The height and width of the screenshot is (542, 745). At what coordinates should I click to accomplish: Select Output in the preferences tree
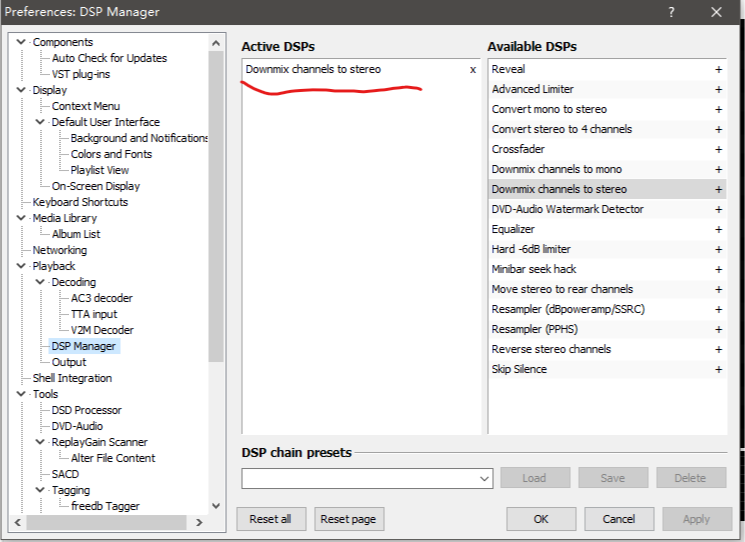pyautogui.click(x=69, y=362)
